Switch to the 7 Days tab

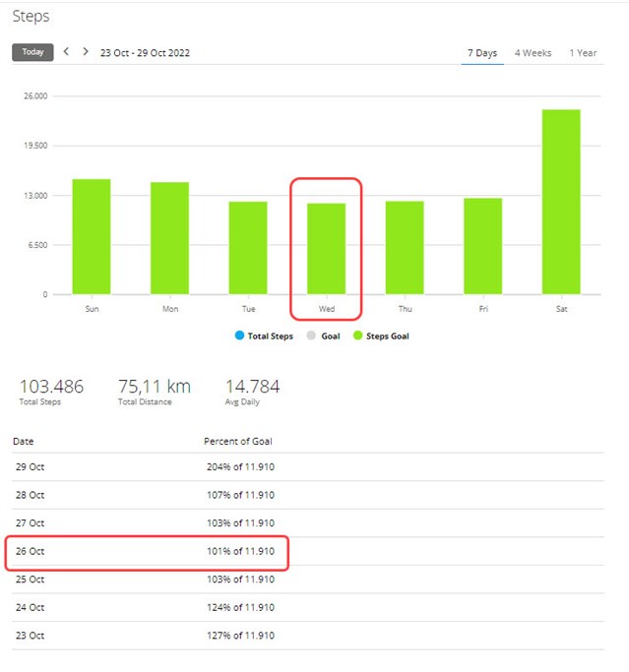(482, 53)
